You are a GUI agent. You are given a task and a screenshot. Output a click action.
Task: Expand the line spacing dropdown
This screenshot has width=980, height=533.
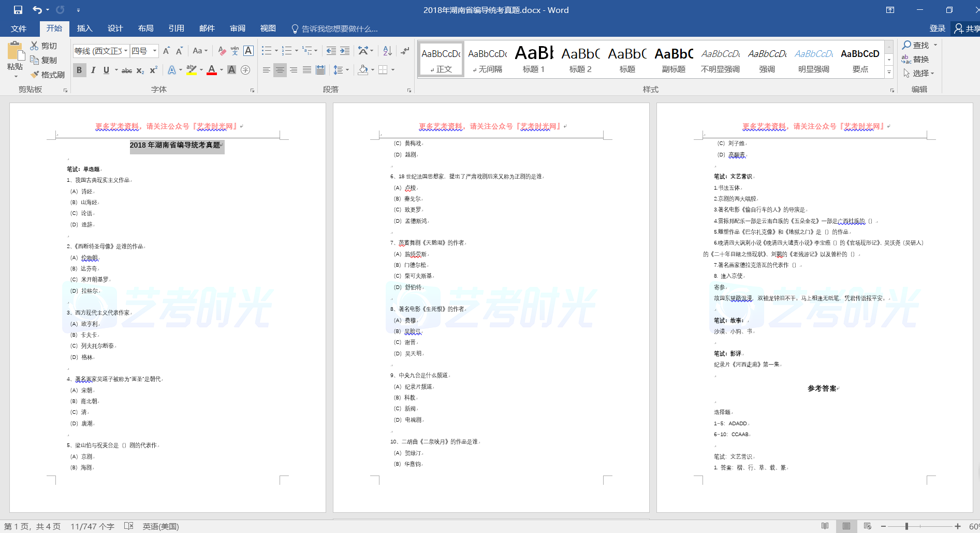pos(347,70)
